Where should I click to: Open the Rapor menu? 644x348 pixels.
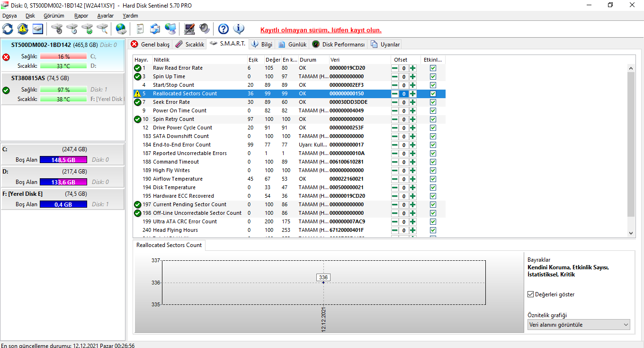tap(81, 16)
